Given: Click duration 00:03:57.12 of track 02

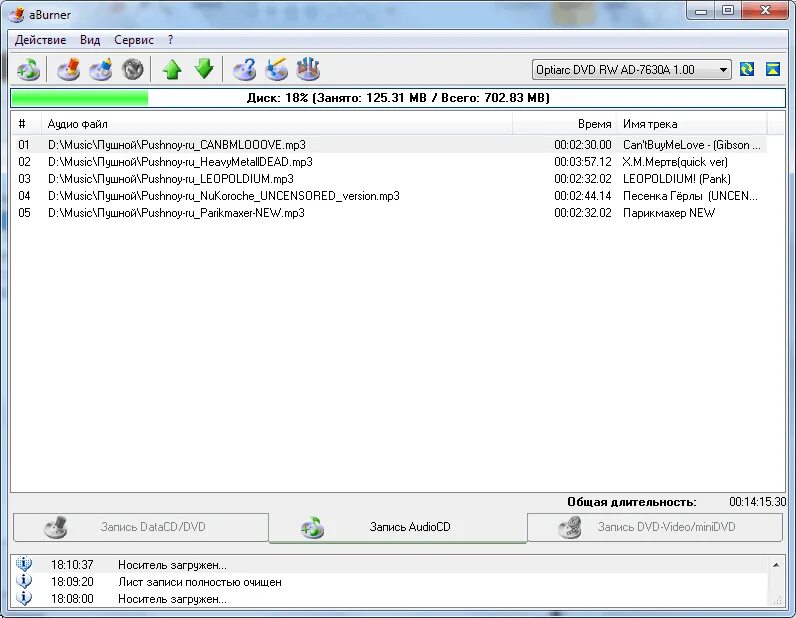Looking at the screenshot, I should tap(583, 162).
